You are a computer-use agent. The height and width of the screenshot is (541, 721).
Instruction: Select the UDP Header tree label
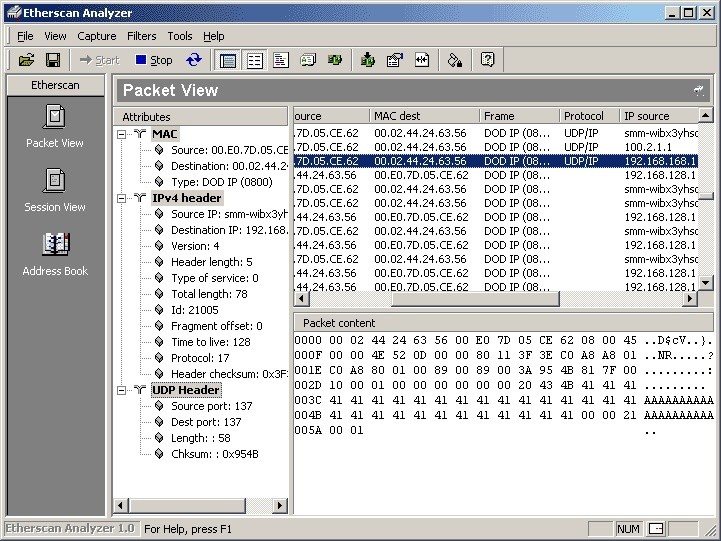coord(186,390)
